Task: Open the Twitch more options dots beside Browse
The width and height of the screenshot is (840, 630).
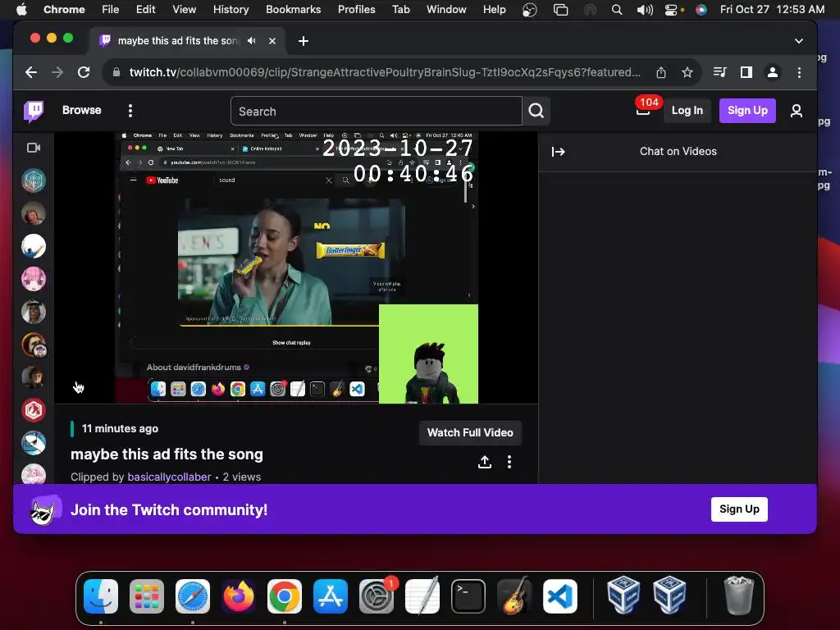Action: [130, 111]
